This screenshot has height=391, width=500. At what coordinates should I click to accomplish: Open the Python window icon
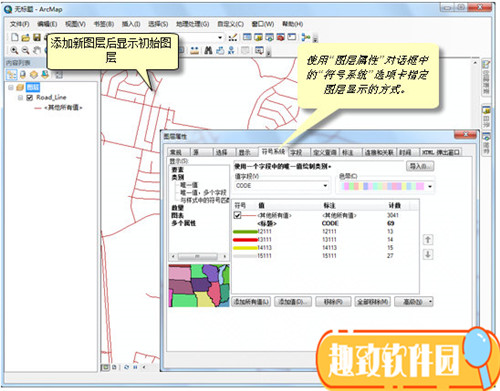pos(292,37)
